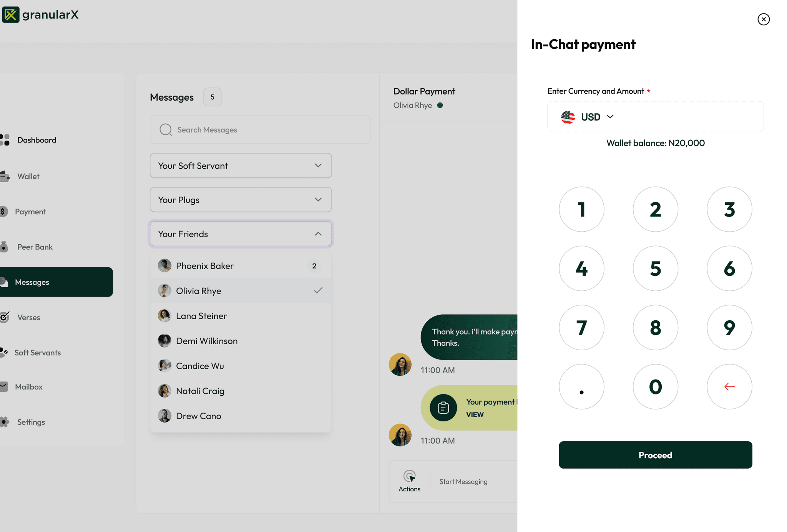This screenshot has height=532, width=787.
Task: Tap keypad digit 1
Action: coord(581,209)
